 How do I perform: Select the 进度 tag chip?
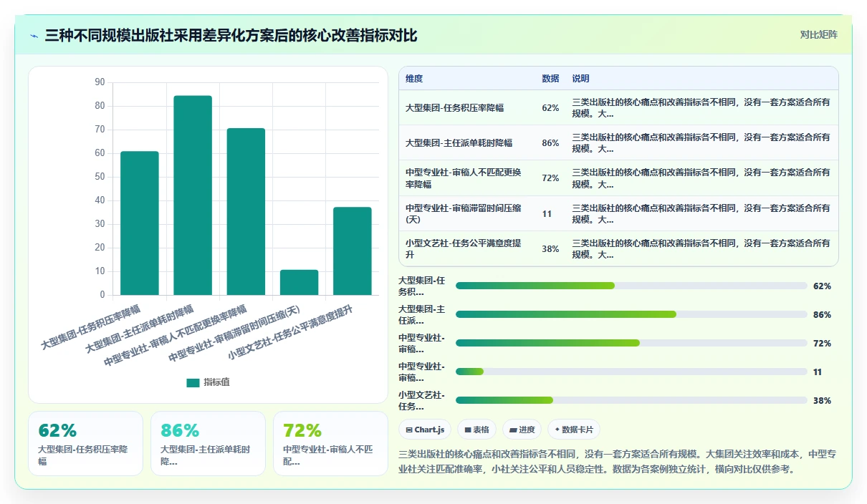[522, 430]
